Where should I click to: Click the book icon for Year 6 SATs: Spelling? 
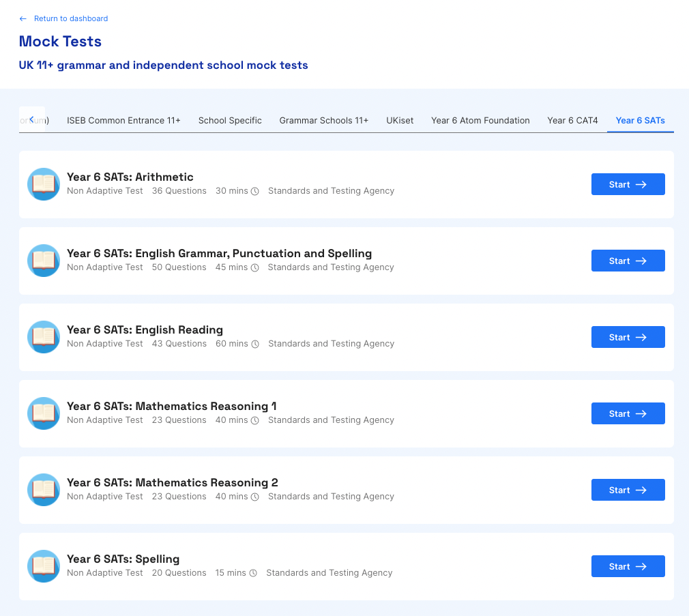tap(44, 566)
